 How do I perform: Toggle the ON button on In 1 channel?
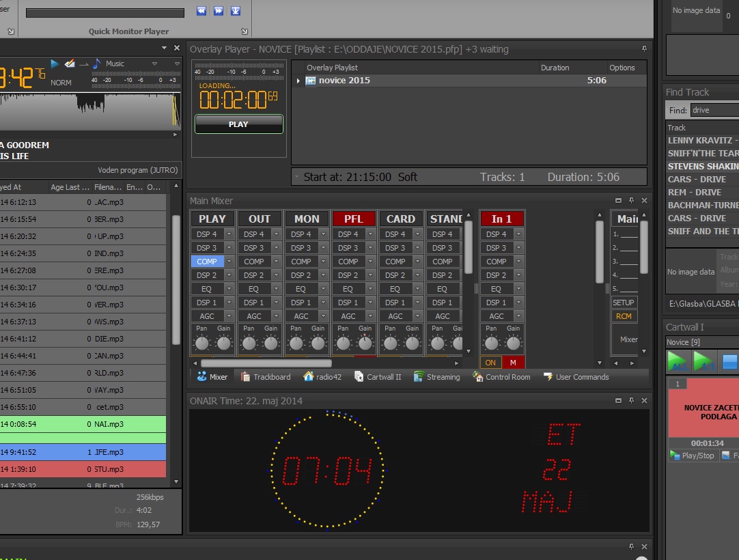490,363
